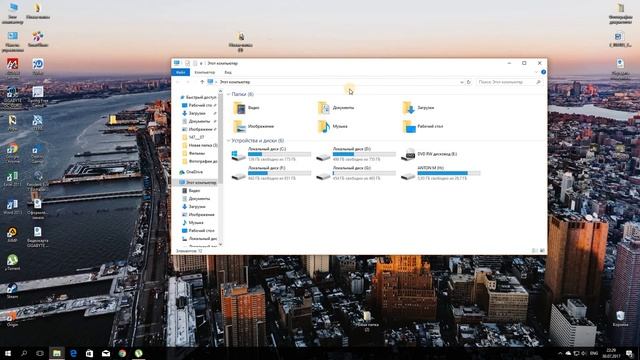Select Этот компьютер in navigation pane

tap(198, 182)
